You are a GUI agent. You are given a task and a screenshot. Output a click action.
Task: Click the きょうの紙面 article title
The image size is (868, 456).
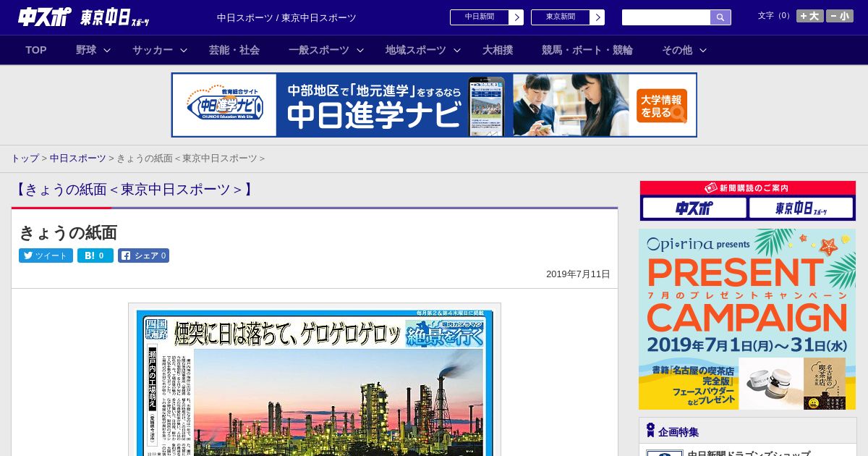click(x=68, y=232)
